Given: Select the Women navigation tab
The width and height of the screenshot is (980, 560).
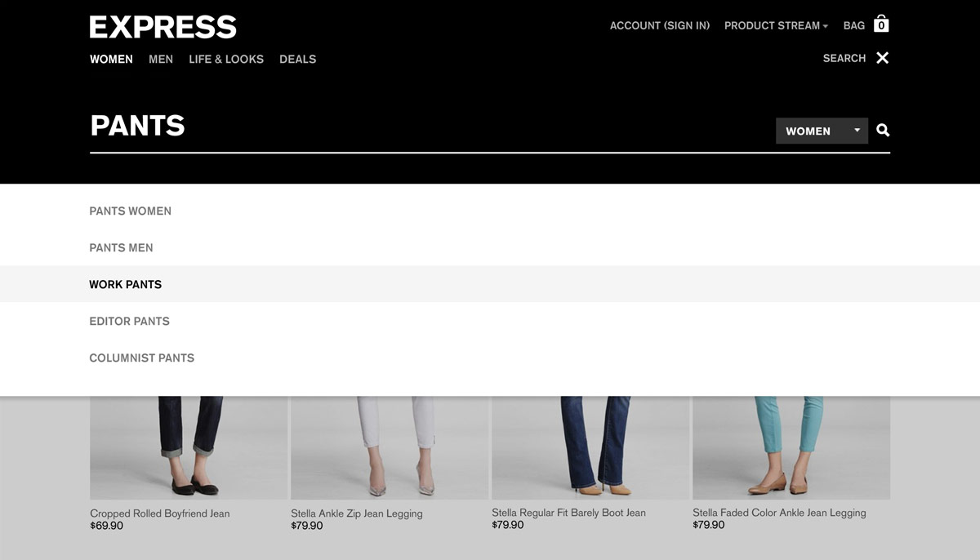Looking at the screenshot, I should click(111, 60).
